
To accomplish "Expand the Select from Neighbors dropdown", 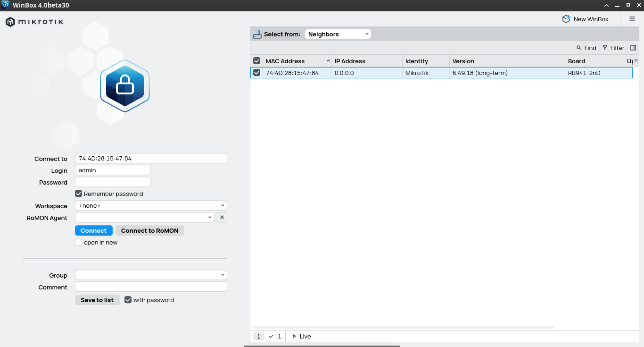I will (338, 34).
